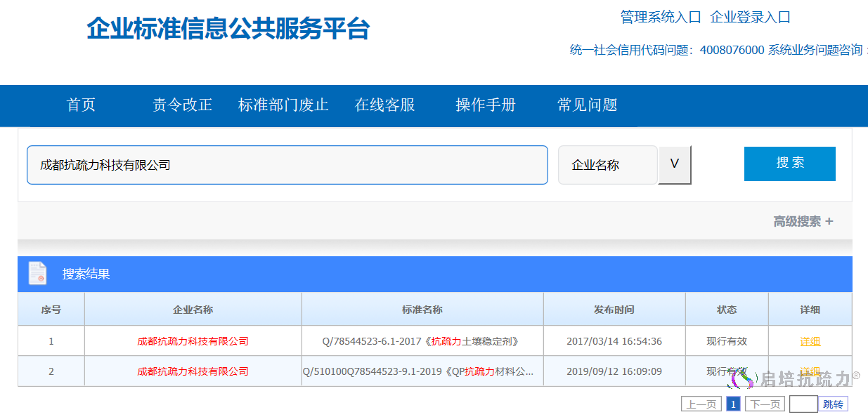Open 标准部门废止 in navigation bar
Screen dimensions: 868x417
pyautogui.click(x=283, y=105)
